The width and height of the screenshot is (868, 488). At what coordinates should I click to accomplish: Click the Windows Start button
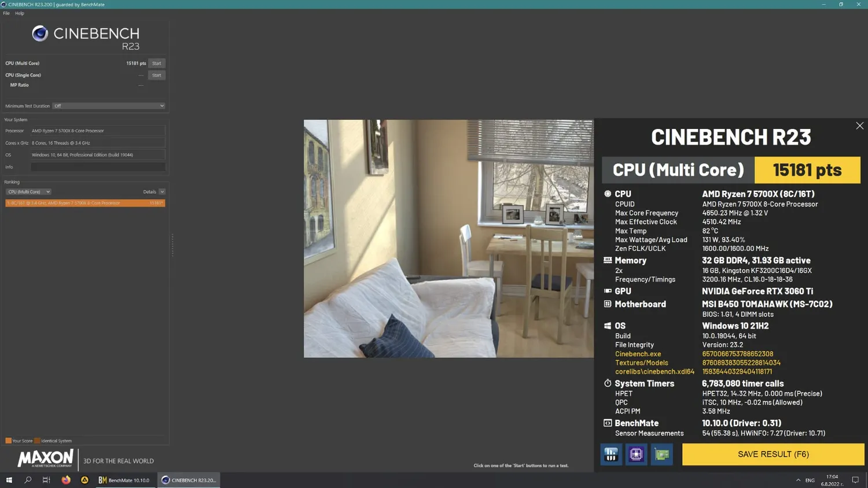point(9,480)
